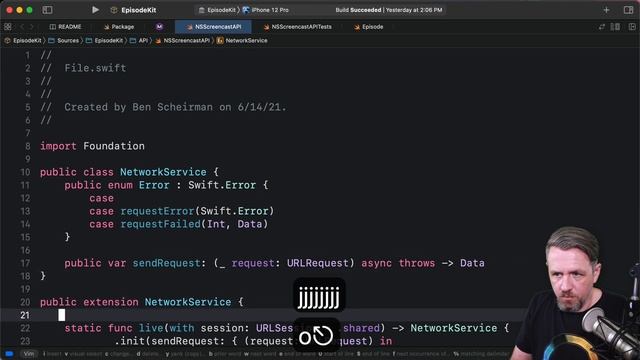Open EpisodeKit root in jump bar

23,40
